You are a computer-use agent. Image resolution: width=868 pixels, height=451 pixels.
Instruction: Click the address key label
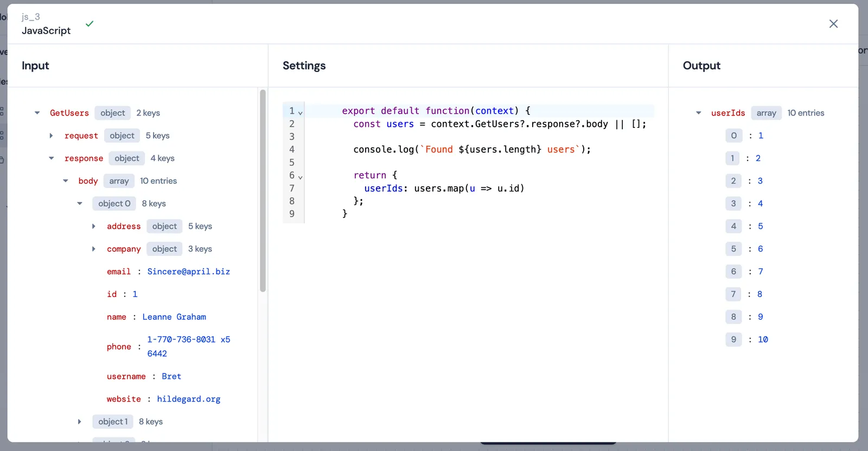click(124, 227)
